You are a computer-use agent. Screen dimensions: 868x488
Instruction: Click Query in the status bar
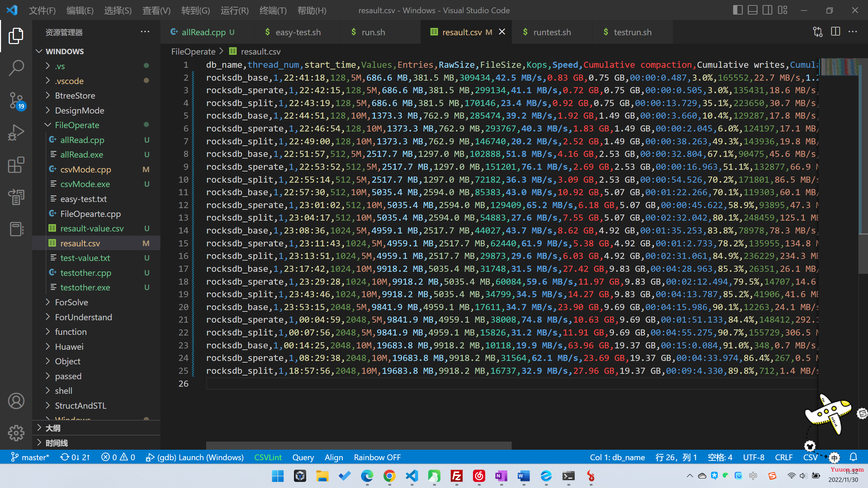(303, 457)
